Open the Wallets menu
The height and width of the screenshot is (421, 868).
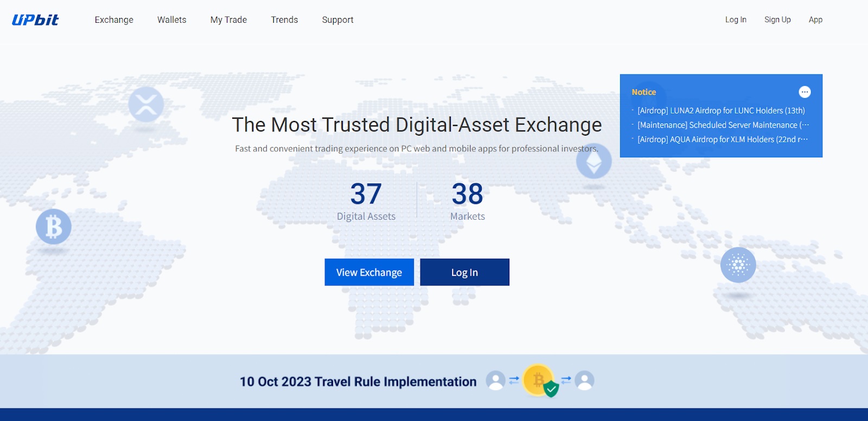[x=171, y=20]
